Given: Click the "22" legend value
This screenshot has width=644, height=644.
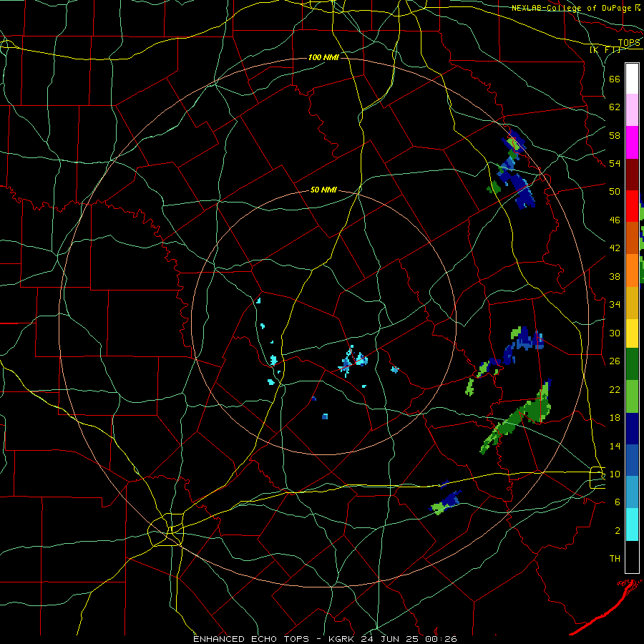Looking at the screenshot, I should pyautogui.click(x=615, y=389).
